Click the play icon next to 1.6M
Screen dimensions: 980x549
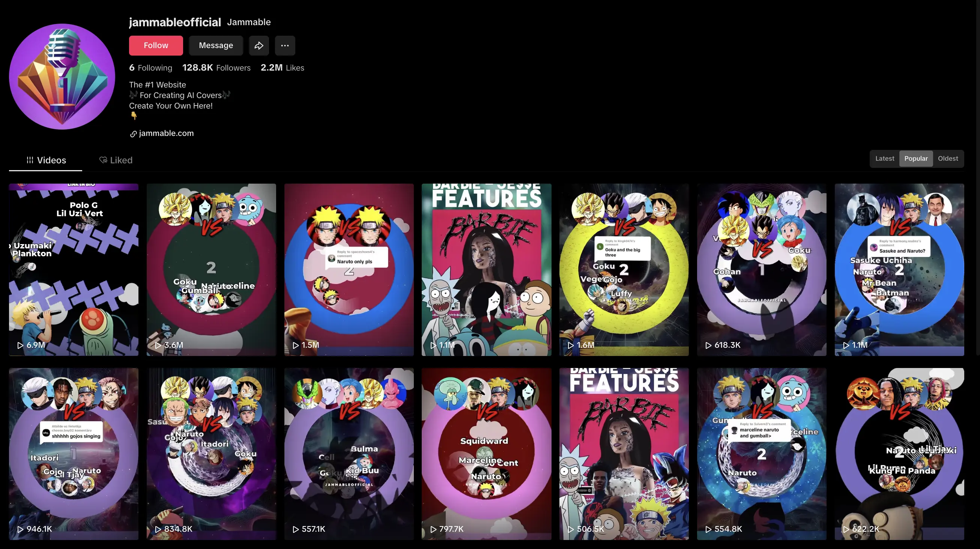pyautogui.click(x=571, y=345)
